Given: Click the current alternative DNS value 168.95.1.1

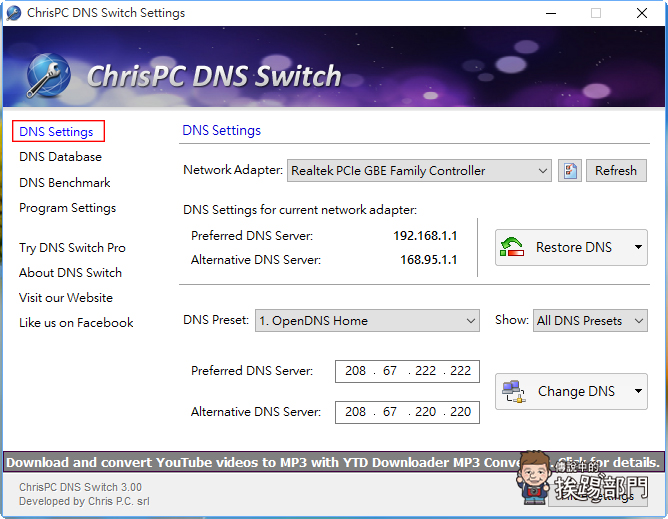Looking at the screenshot, I should (429, 260).
